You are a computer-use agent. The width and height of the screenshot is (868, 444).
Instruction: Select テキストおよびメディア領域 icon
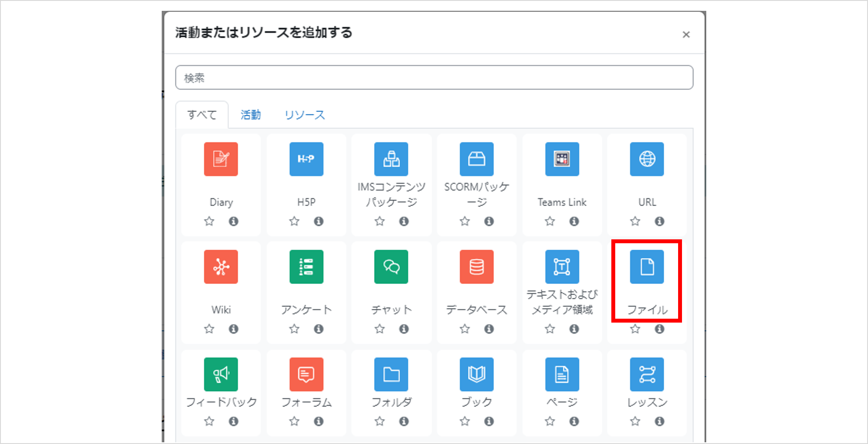click(x=562, y=267)
